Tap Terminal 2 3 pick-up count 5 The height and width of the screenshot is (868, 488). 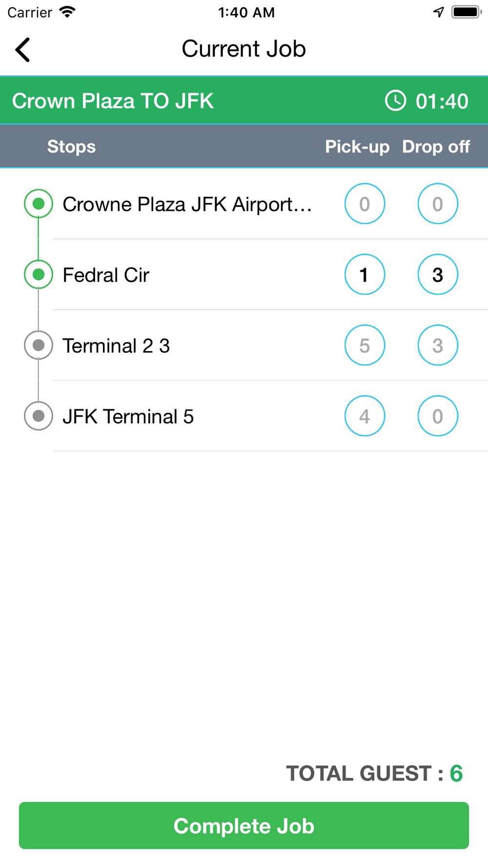pos(365,345)
